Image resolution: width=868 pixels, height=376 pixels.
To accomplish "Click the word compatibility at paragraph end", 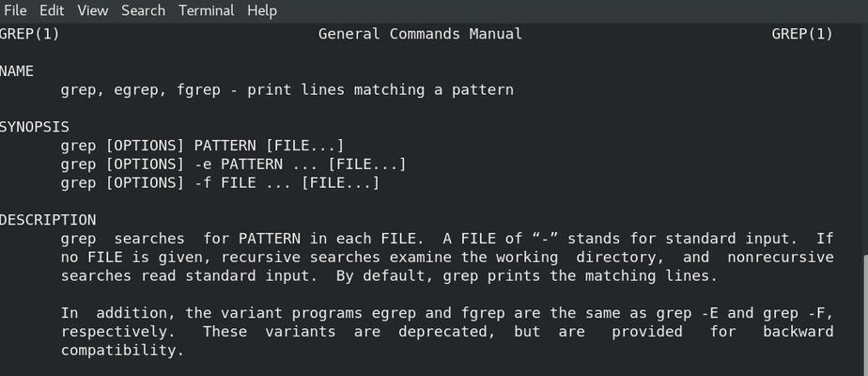I will [122, 351].
